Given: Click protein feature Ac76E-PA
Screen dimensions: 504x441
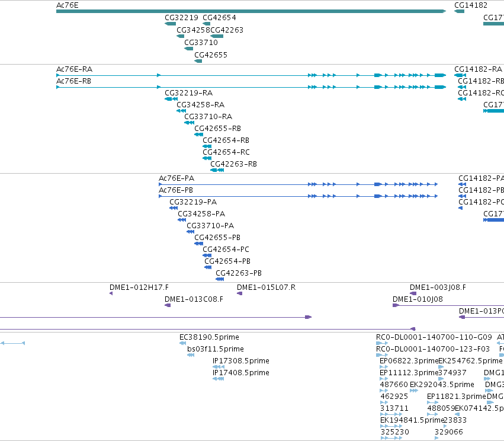Looking at the screenshot, I should (x=298, y=184).
